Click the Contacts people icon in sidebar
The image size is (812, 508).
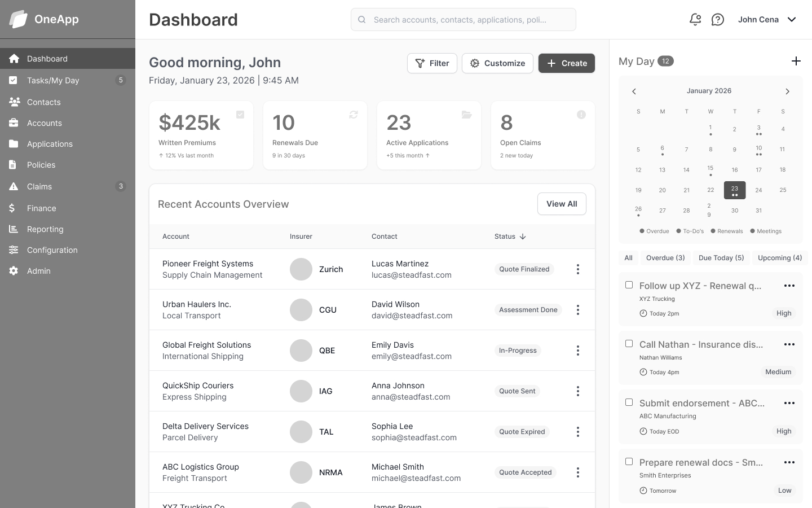tap(14, 102)
